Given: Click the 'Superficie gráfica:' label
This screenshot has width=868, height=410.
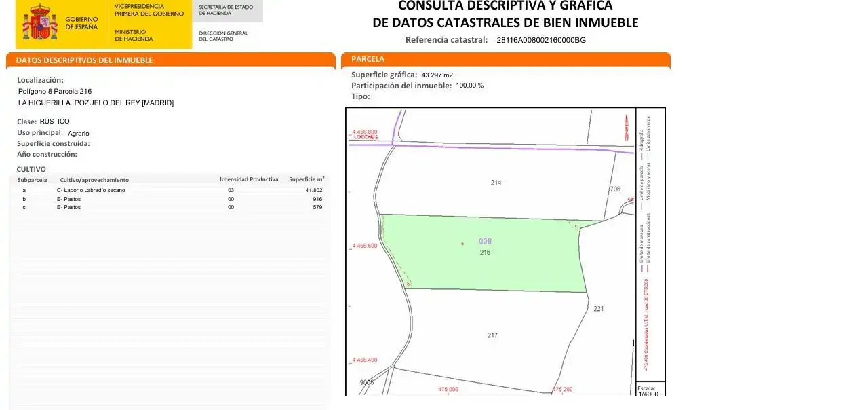Looking at the screenshot, I should pyautogui.click(x=384, y=75).
